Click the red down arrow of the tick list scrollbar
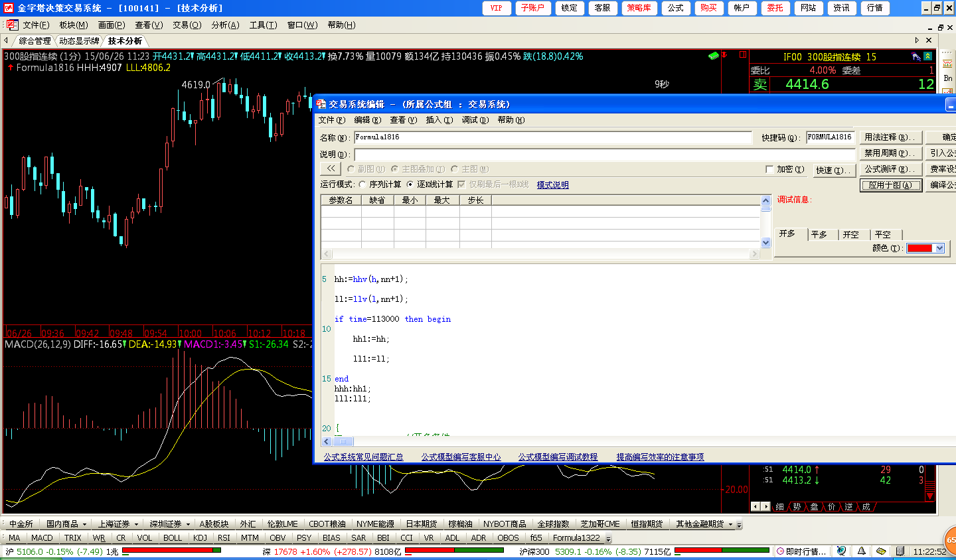 pyautogui.click(x=930, y=496)
